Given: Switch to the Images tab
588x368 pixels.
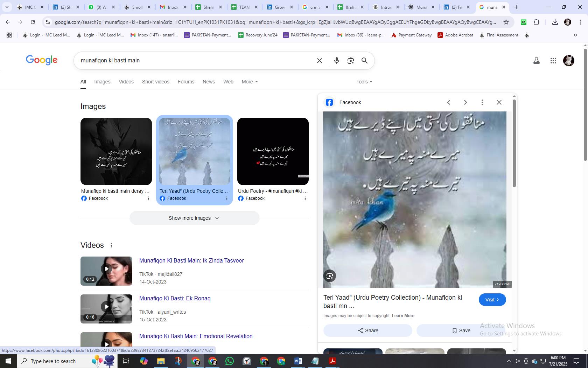Looking at the screenshot, I should [102, 82].
